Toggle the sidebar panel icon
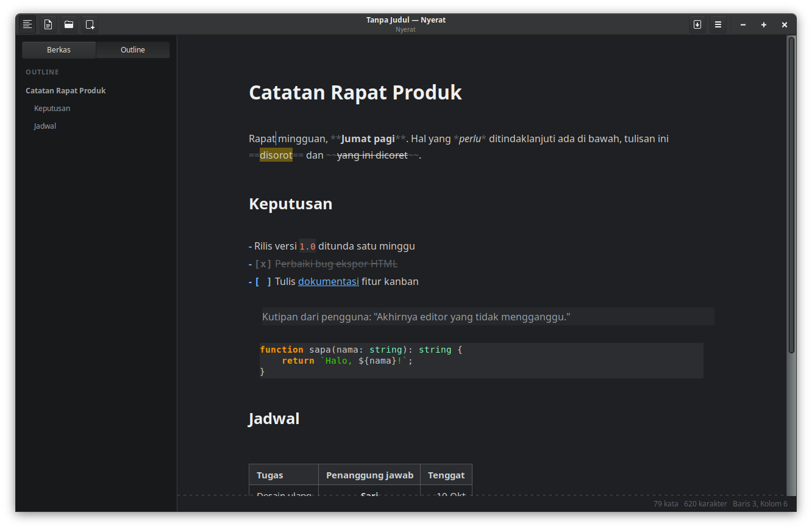The width and height of the screenshot is (812, 529). pyautogui.click(x=27, y=24)
